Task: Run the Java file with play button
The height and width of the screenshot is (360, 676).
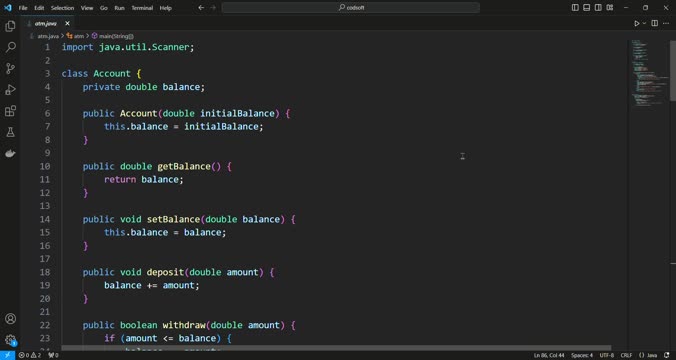Action: (x=636, y=23)
